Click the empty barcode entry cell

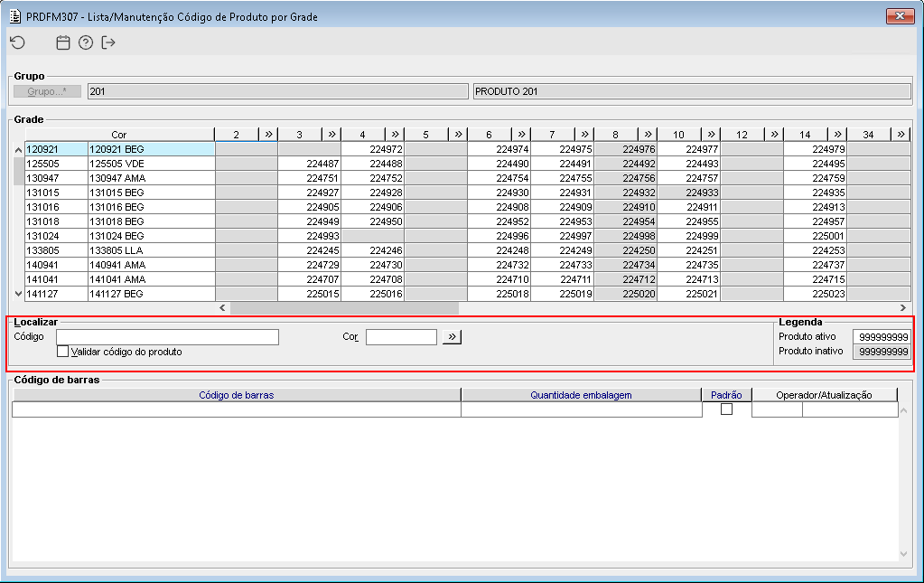[x=237, y=409]
